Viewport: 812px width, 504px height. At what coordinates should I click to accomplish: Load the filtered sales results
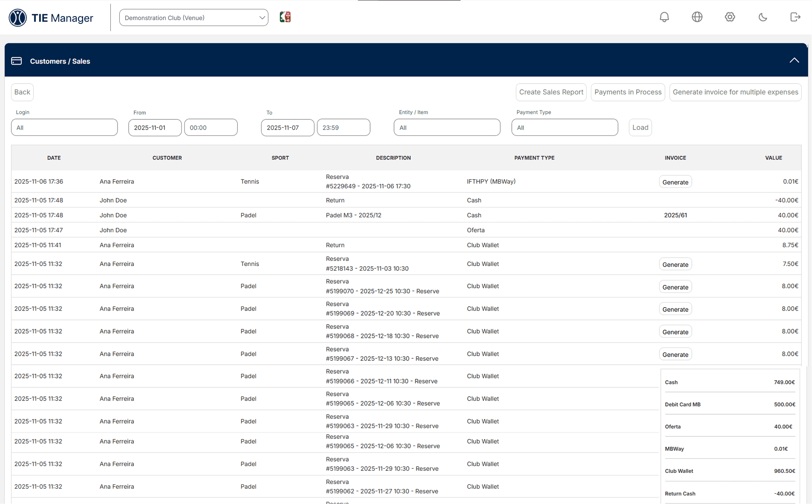tap(640, 127)
